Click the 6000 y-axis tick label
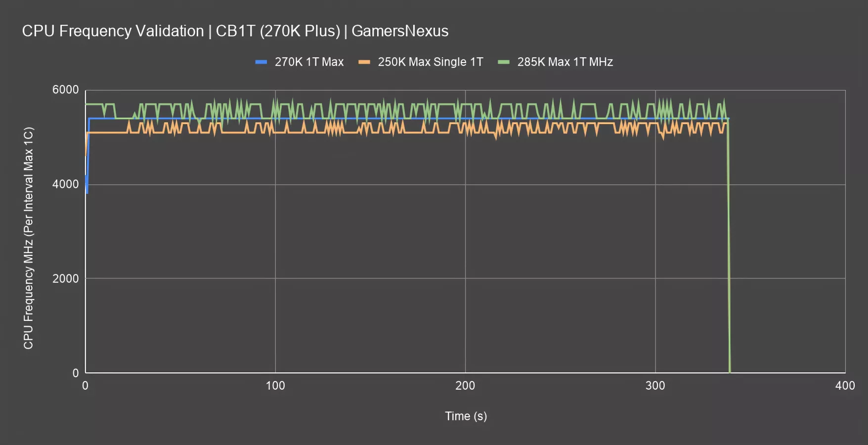Image resolution: width=868 pixels, height=445 pixels. point(66,90)
